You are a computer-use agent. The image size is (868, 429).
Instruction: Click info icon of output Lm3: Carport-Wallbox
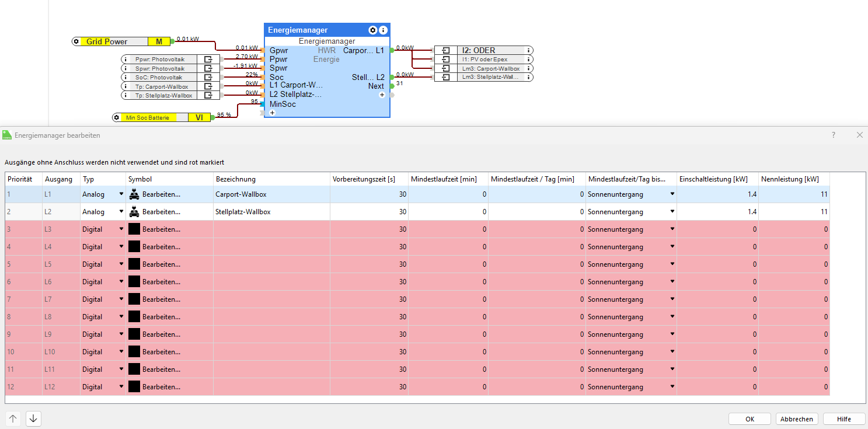pos(529,68)
